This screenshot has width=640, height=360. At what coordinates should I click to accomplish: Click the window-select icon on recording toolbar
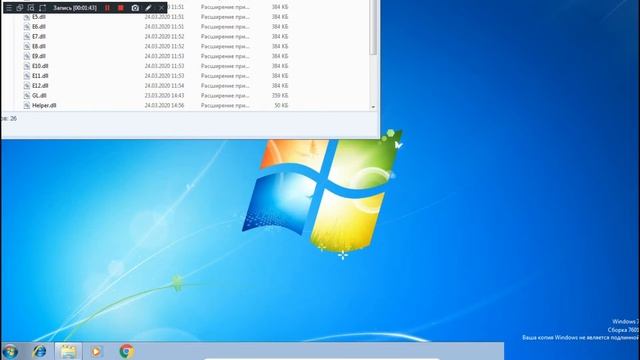click(x=20, y=8)
